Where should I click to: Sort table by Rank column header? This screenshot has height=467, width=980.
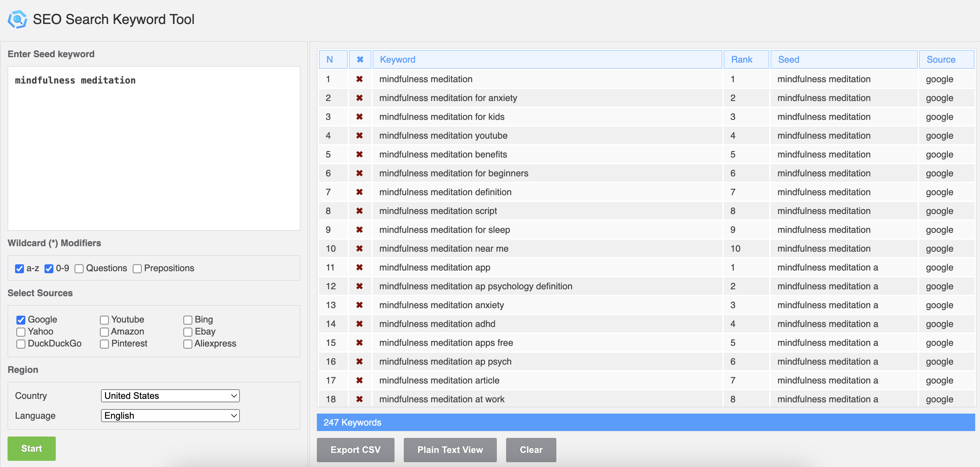tap(746, 59)
